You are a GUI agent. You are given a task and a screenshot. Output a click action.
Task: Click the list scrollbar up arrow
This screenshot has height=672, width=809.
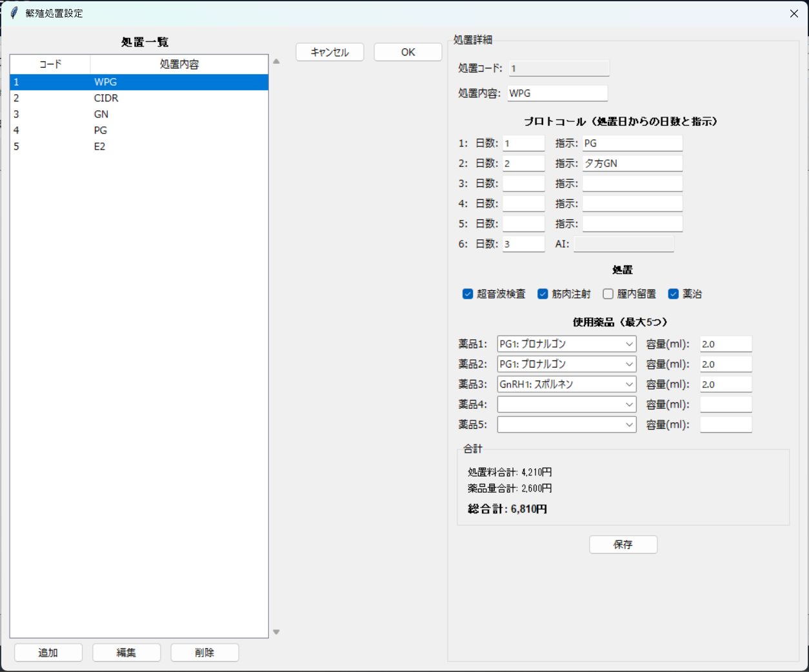pos(276,62)
